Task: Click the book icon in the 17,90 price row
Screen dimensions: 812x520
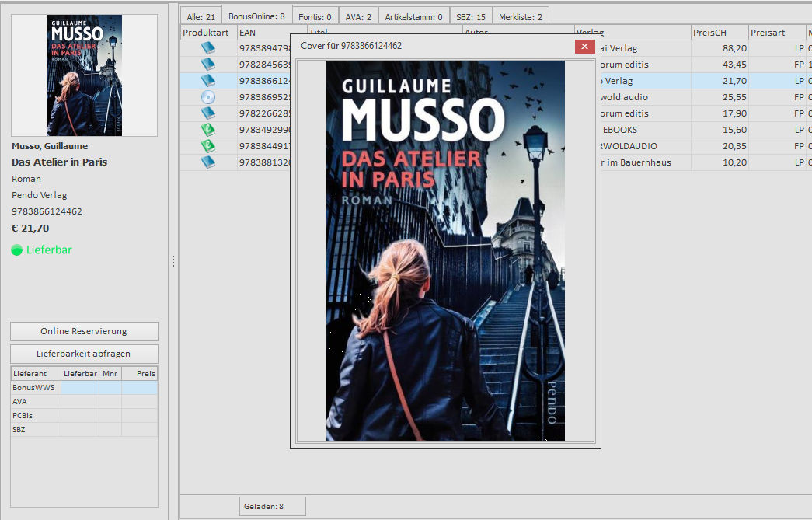Action: point(207,113)
